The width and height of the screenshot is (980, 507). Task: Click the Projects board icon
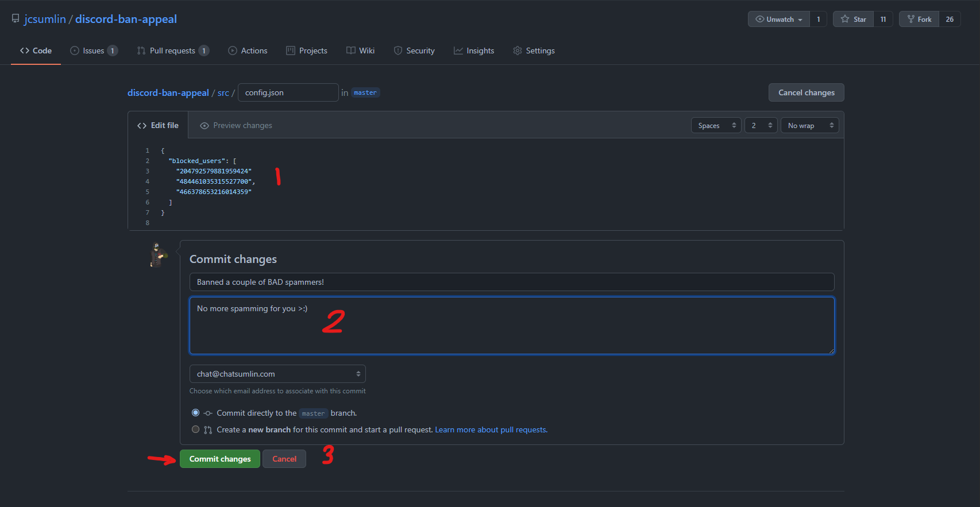[x=291, y=51]
